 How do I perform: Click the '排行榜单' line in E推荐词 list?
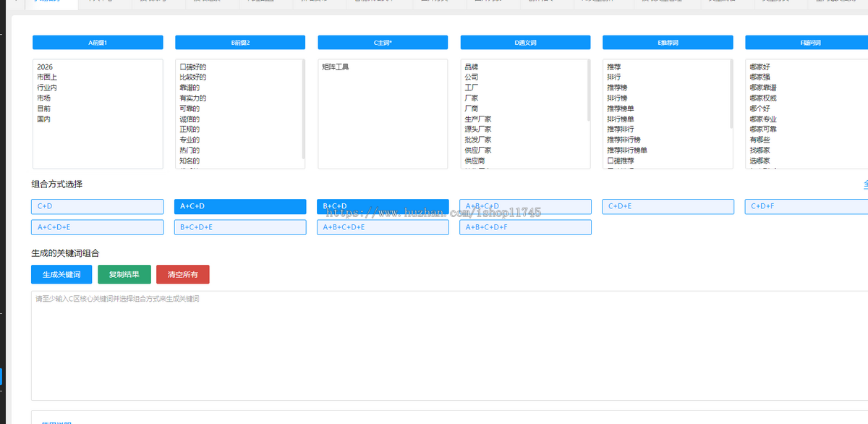coord(621,119)
